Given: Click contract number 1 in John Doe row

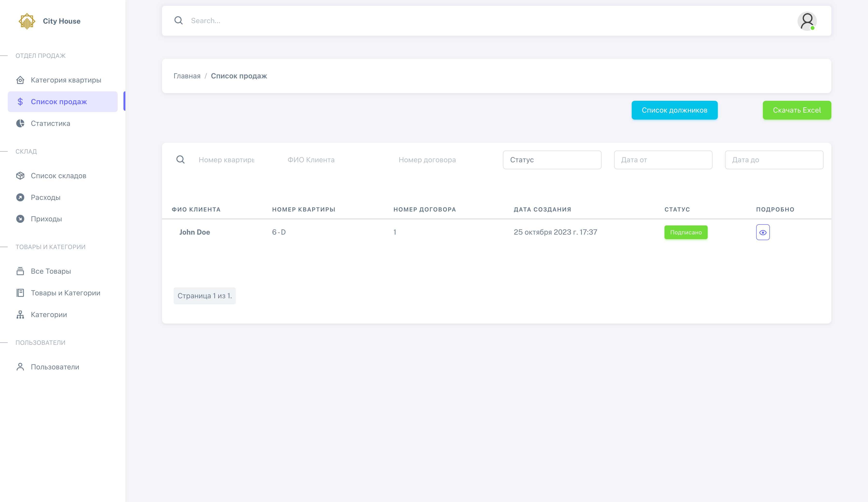Looking at the screenshot, I should coord(395,232).
